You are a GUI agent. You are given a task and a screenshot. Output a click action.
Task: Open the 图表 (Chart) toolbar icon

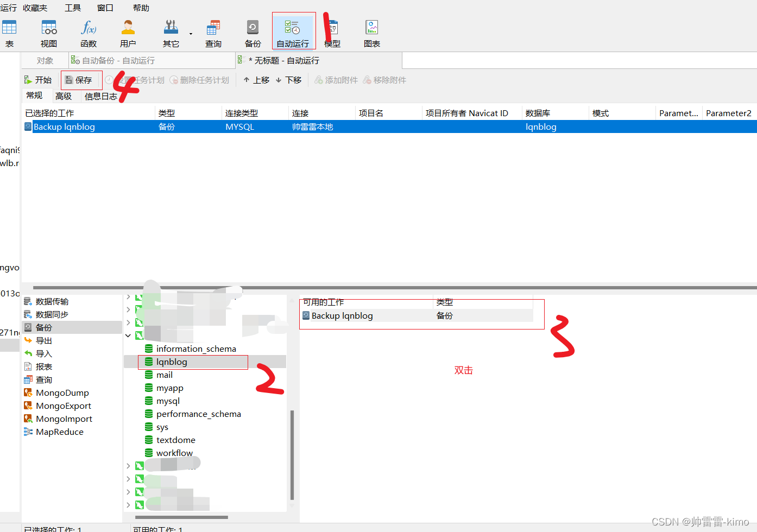[x=372, y=33]
